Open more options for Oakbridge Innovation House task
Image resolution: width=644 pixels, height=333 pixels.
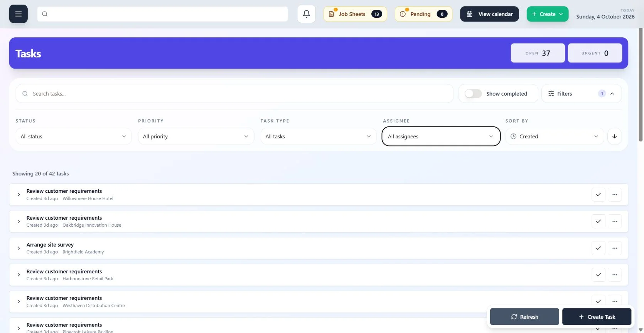point(615,221)
